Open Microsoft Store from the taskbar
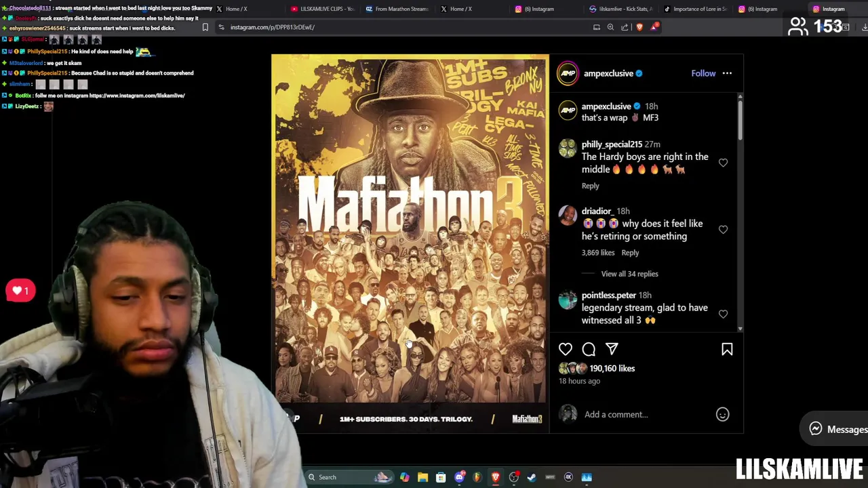The image size is (868, 488). click(x=441, y=477)
